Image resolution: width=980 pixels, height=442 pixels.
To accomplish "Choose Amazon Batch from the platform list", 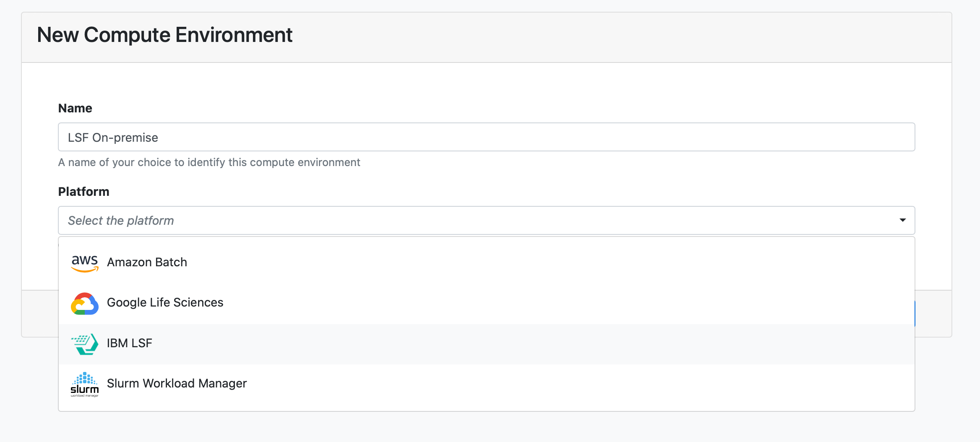I will click(x=486, y=262).
